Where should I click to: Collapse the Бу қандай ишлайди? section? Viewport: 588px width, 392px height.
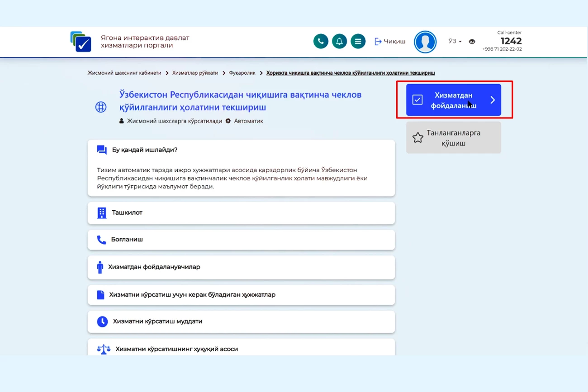[241, 150]
